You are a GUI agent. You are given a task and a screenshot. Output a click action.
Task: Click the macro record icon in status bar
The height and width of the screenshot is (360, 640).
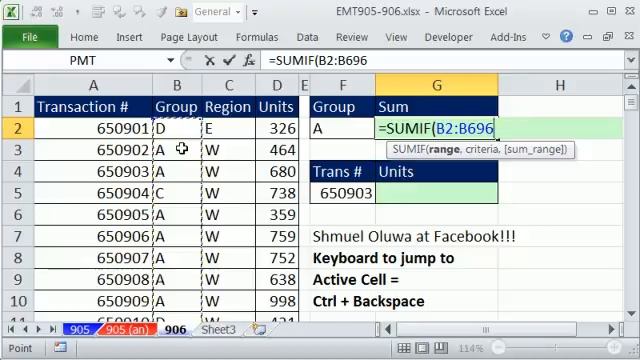click(x=60, y=347)
